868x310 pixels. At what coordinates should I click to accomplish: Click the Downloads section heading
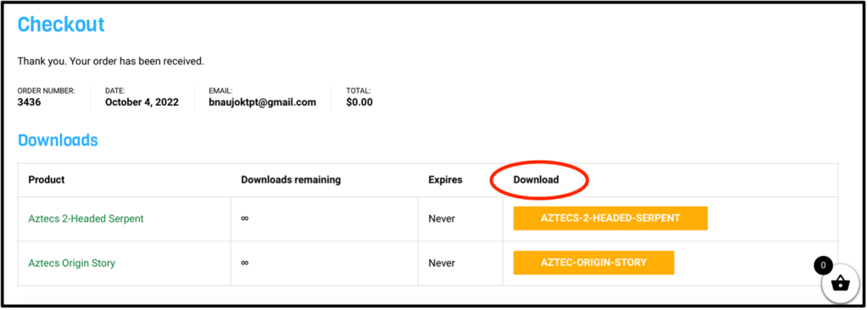tap(58, 140)
